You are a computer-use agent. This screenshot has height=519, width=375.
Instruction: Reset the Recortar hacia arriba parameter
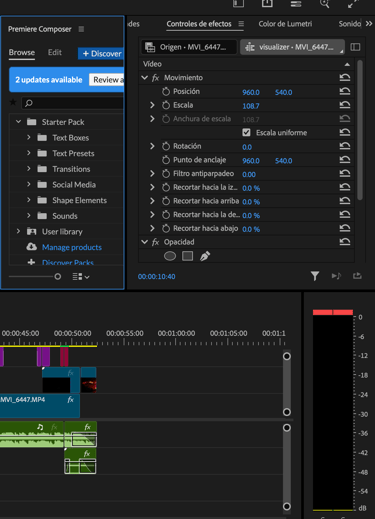point(345,201)
